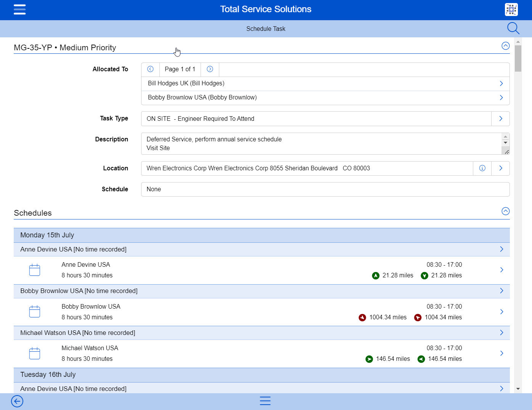Click the scrollbar down arrow
The width and height of the screenshot is (532, 410).
(x=518, y=389)
